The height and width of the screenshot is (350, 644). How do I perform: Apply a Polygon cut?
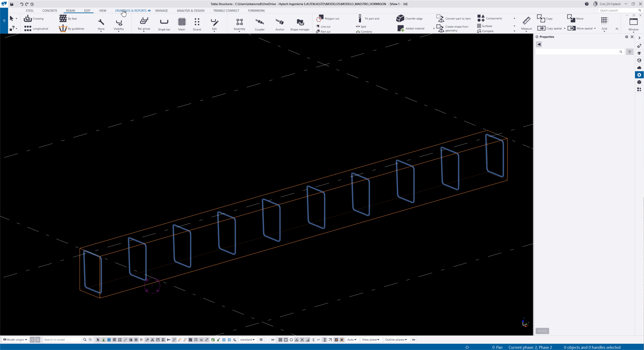point(330,18)
